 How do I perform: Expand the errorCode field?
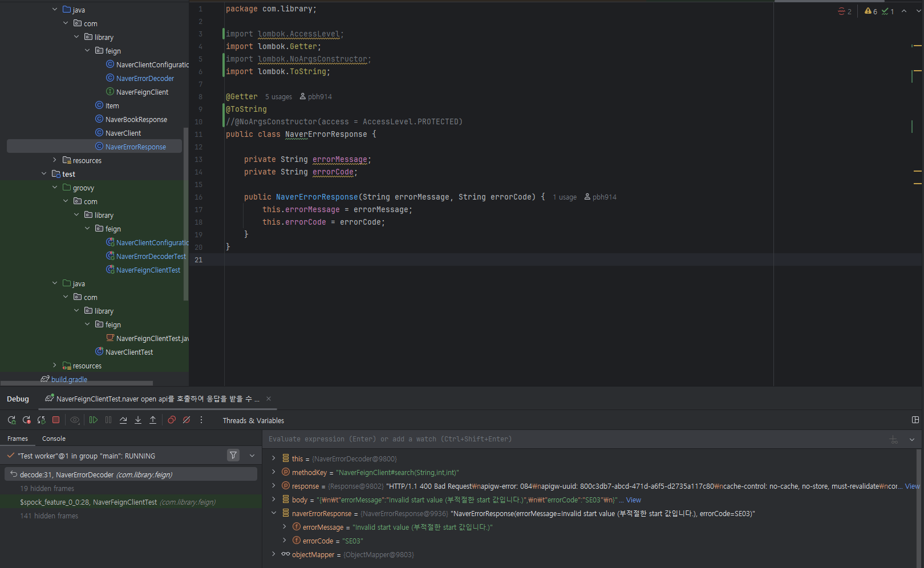(x=285, y=541)
